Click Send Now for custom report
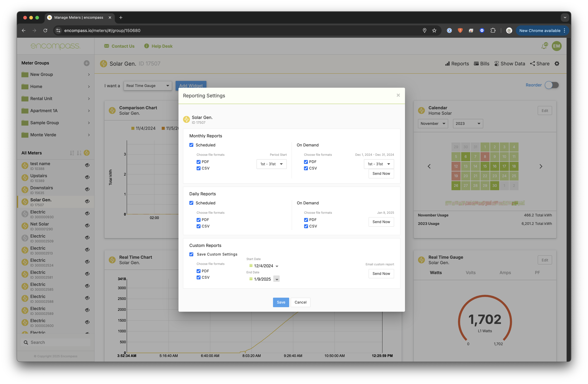This screenshot has width=588, height=384. point(381,274)
